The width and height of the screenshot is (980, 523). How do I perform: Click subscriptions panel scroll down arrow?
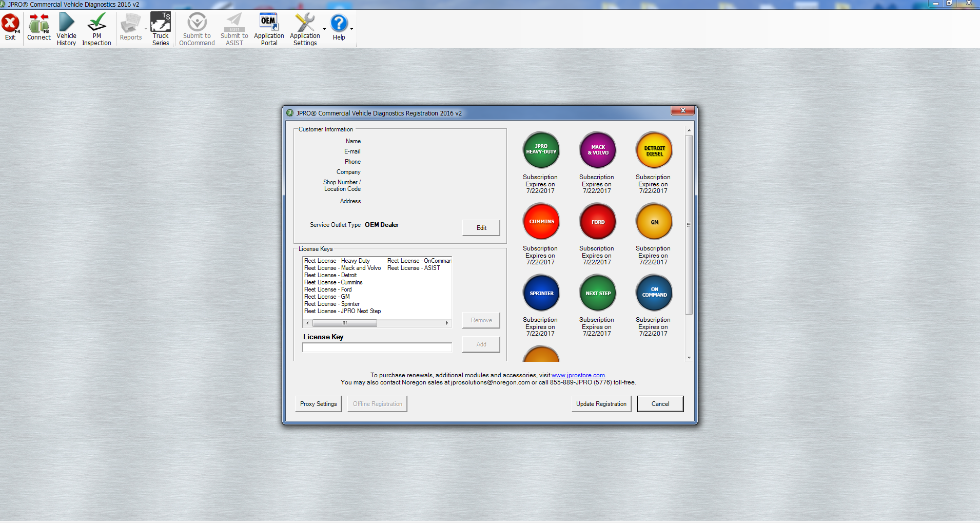coord(689,358)
